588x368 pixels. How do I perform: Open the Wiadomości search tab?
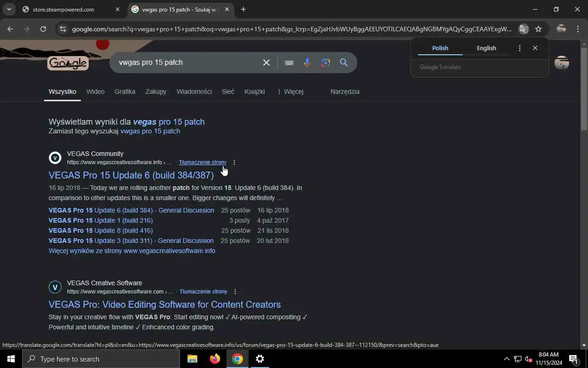(194, 92)
